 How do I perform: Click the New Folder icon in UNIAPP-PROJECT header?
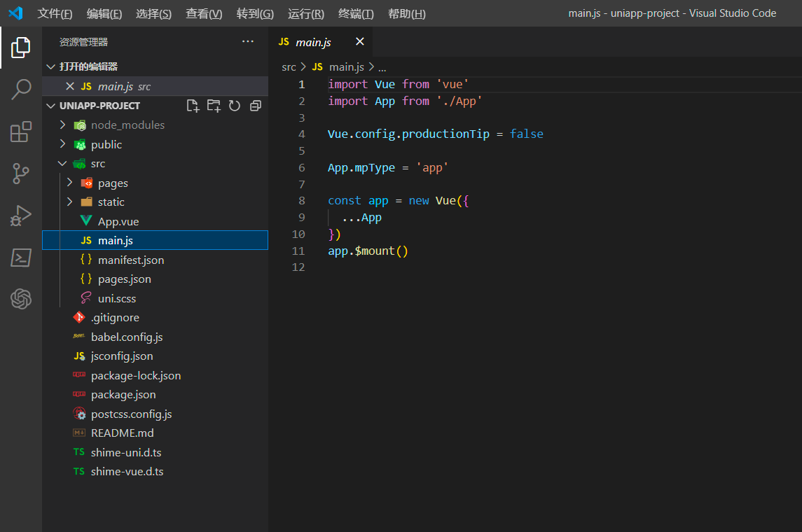(214, 106)
